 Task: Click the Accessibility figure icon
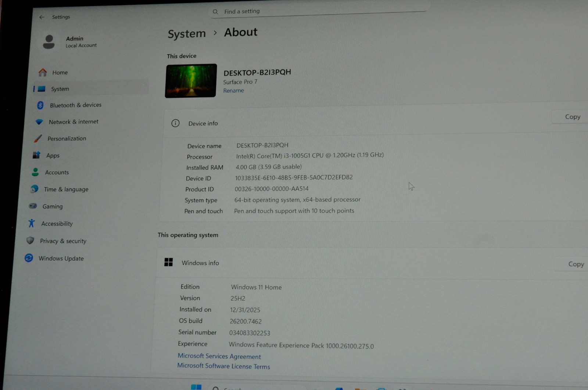32,223
